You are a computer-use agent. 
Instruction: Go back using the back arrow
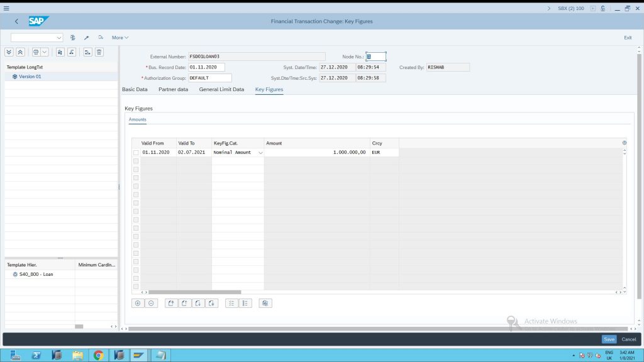click(x=16, y=21)
